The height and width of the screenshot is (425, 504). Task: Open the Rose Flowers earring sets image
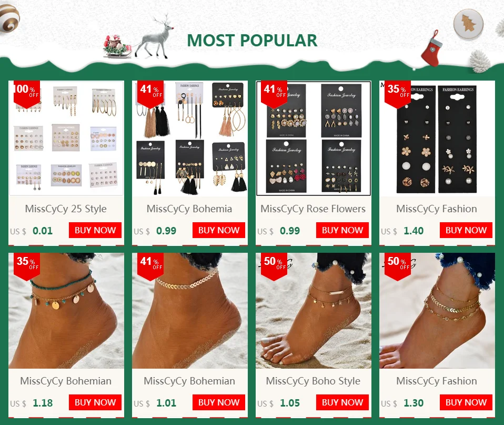coord(314,139)
